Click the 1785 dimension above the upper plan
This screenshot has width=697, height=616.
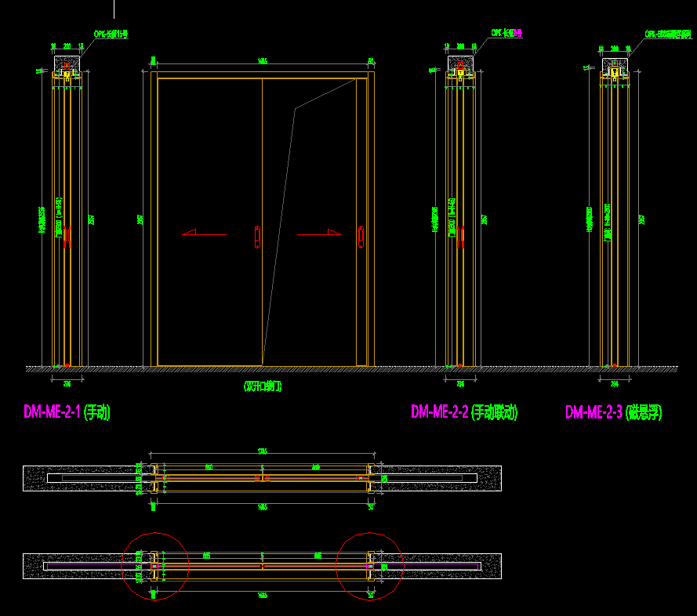262,451
